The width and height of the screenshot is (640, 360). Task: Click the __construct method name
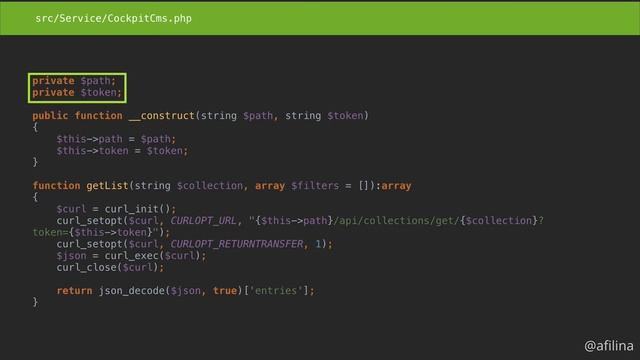click(162, 116)
